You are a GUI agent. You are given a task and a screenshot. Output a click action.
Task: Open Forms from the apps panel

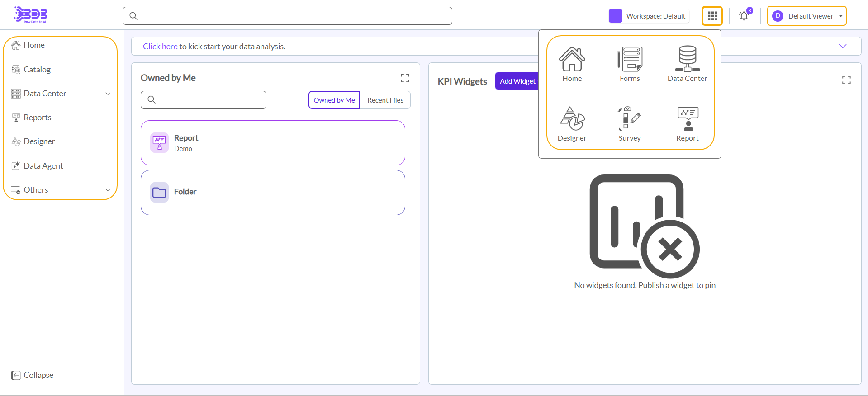click(x=630, y=64)
